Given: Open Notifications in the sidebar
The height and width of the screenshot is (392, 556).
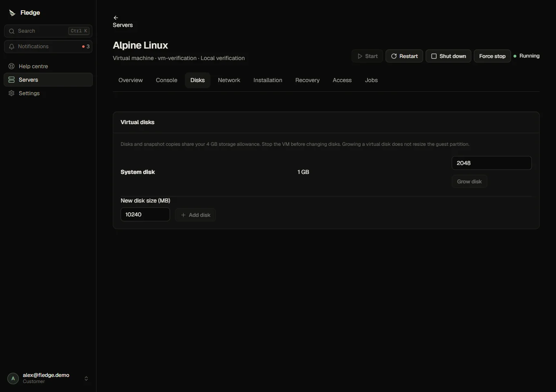Looking at the screenshot, I should pyautogui.click(x=48, y=47).
